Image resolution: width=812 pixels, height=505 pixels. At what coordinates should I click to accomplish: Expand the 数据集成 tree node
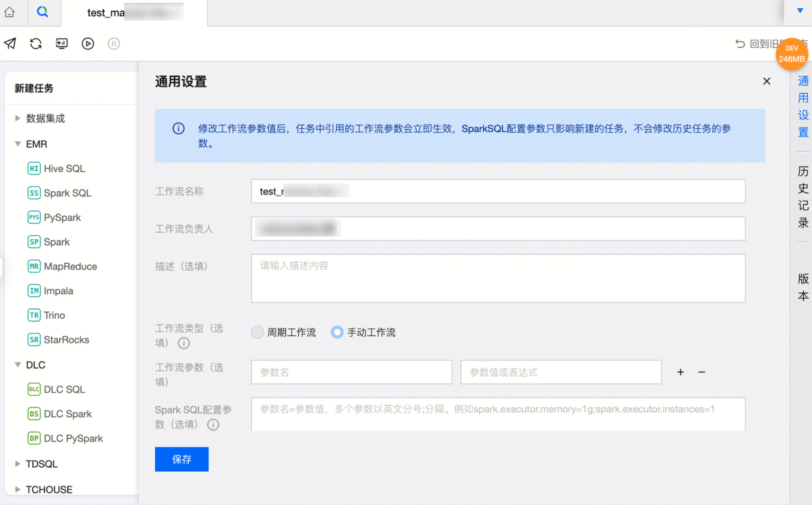18,118
